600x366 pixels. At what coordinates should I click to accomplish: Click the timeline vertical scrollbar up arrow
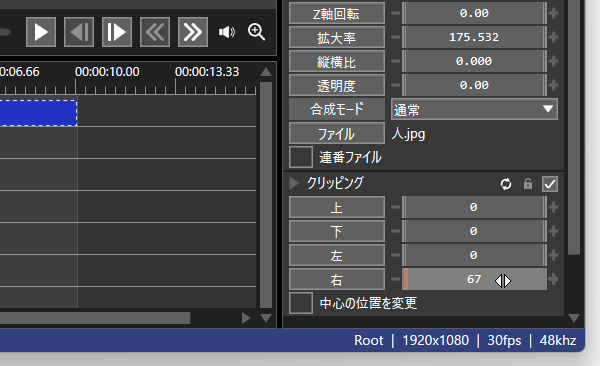click(266, 72)
